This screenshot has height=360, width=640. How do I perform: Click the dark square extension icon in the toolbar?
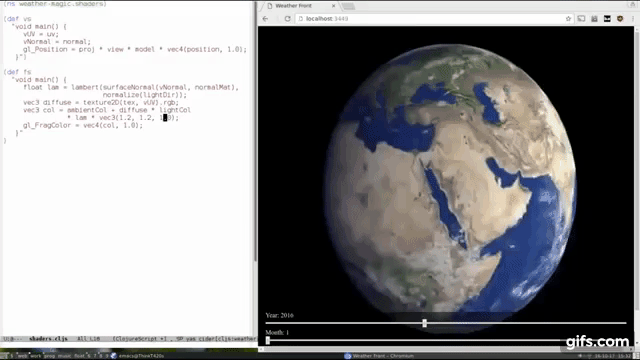(x=607, y=19)
